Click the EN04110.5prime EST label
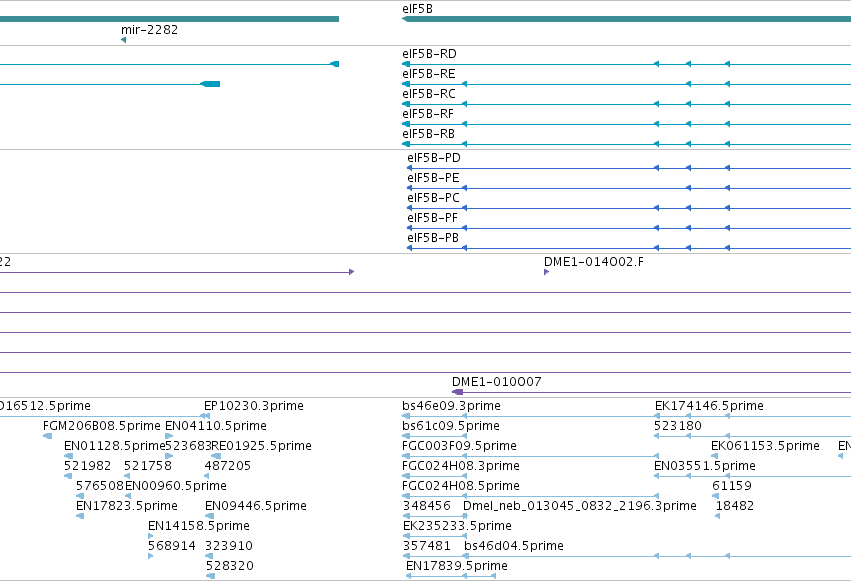Viewport: 851px width, 581px height. [x=215, y=426]
